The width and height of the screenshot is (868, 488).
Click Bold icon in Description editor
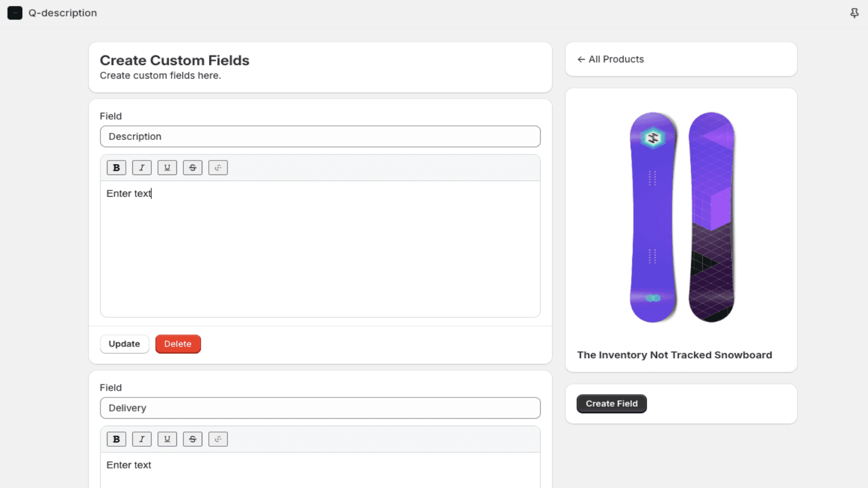tap(116, 168)
